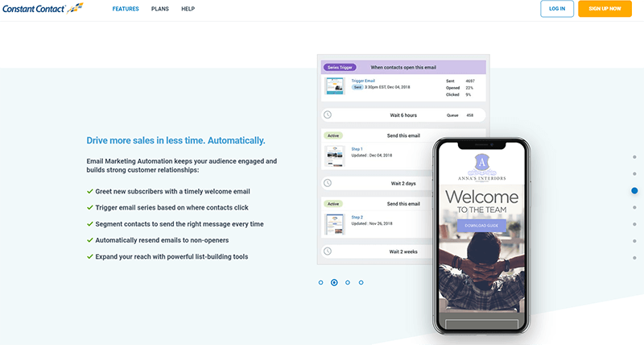Click the Trigger Email preview thumbnail

pos(335,87)
